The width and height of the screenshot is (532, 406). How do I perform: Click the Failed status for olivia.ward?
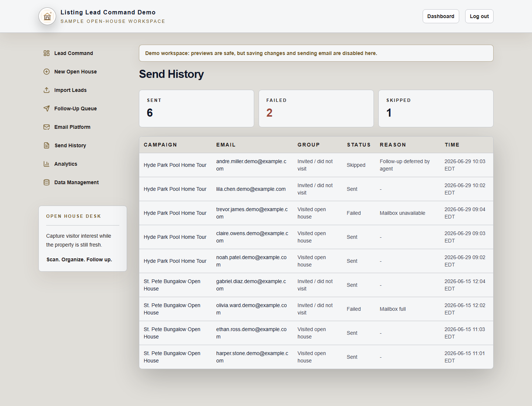pos(354,309)
